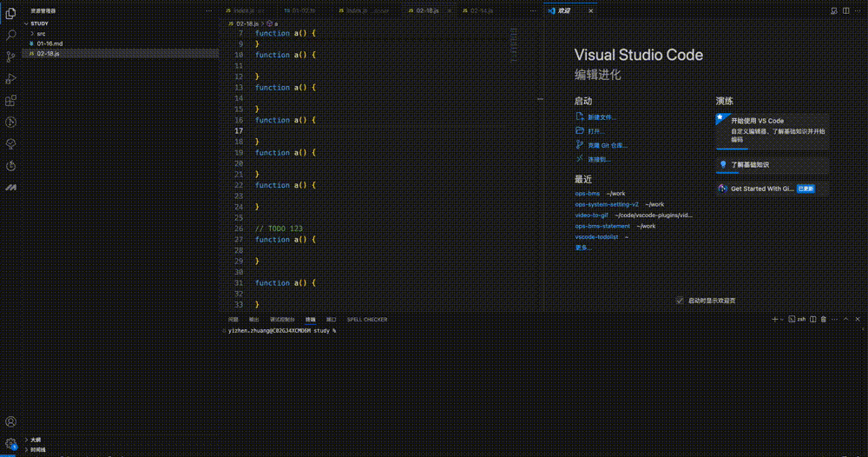The image size is (868, 457).
Task: Open the Manage gear icon
Action: point(10,443)
